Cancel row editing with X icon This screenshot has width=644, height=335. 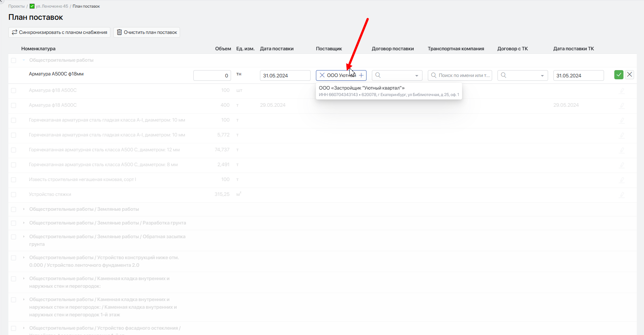(x=630, y=75)
